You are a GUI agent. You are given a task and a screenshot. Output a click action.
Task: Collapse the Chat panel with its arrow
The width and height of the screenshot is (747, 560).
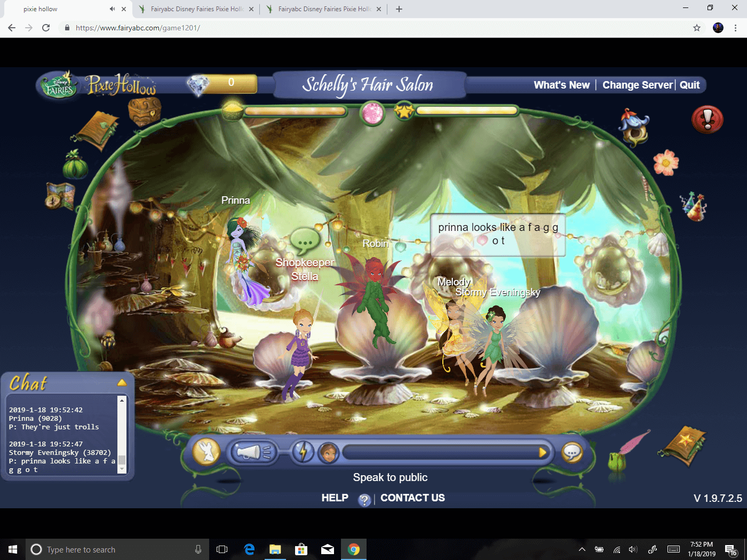click(122, 382)
